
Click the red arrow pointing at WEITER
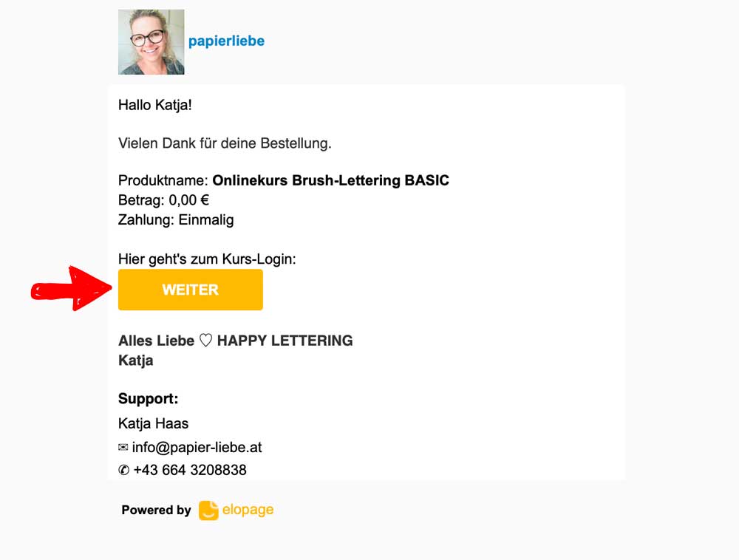pos(72,288)
